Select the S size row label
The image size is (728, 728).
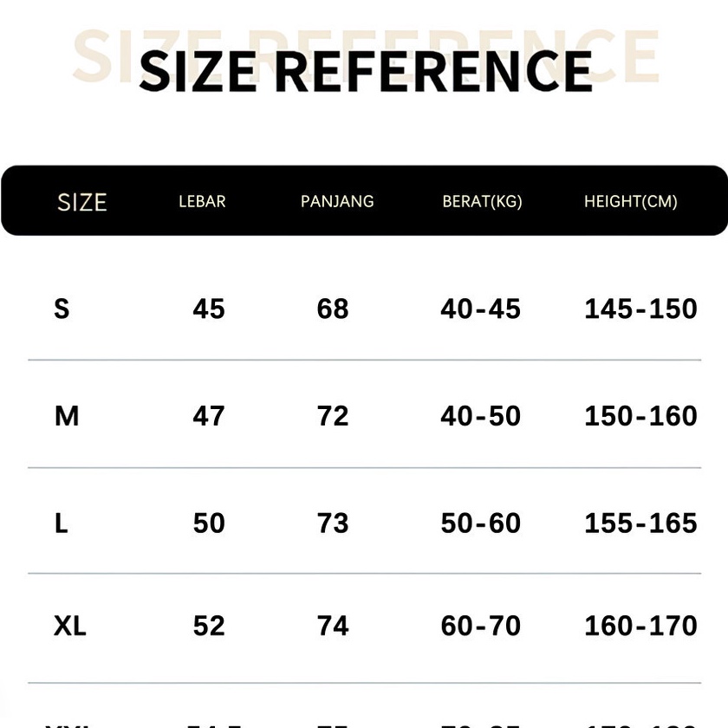[62, 309]
